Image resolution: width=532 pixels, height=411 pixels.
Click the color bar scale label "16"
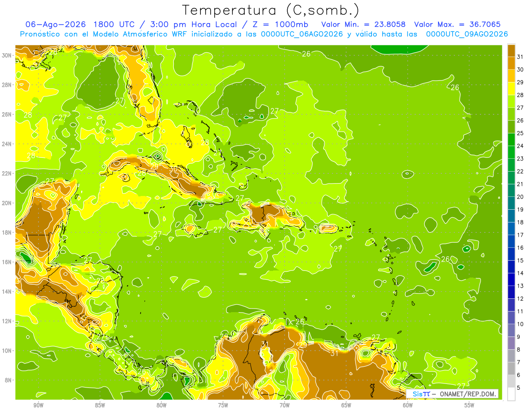click(520, 248)
